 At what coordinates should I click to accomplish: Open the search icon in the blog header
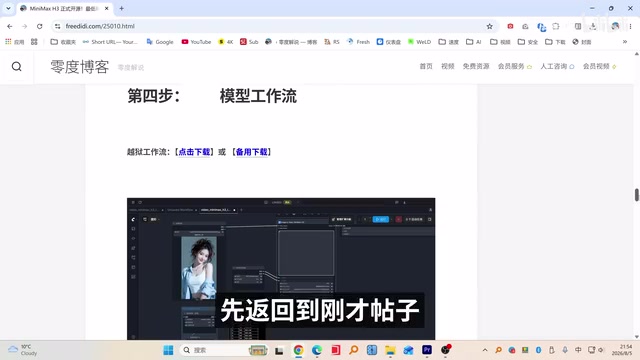point(16,67)
